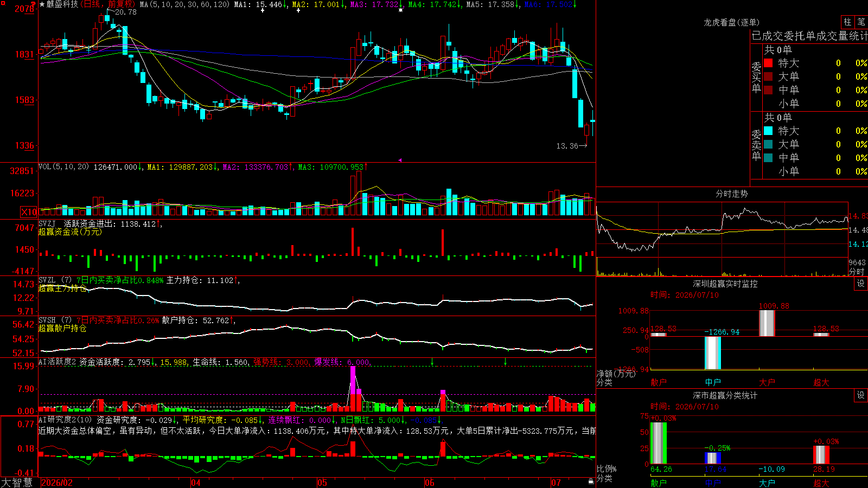
Task: Click the dark red 中单 swatch under 委买单
Action: click(768, 90)
